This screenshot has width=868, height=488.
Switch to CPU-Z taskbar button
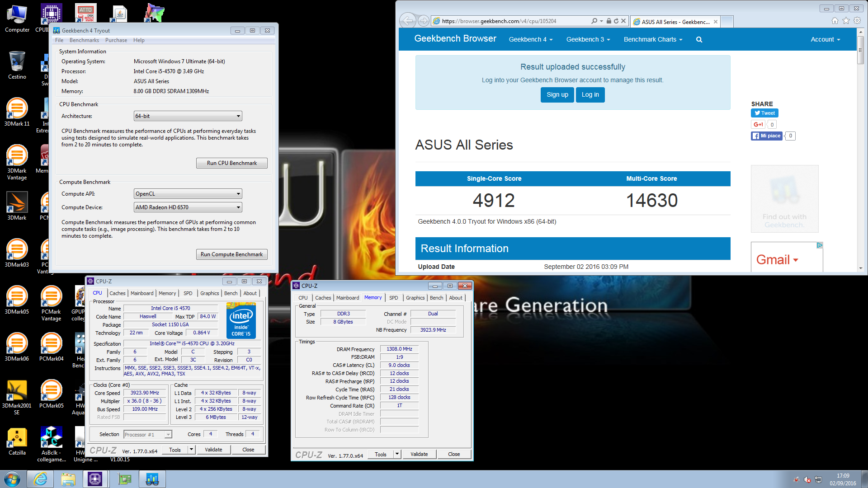(95, 479)
